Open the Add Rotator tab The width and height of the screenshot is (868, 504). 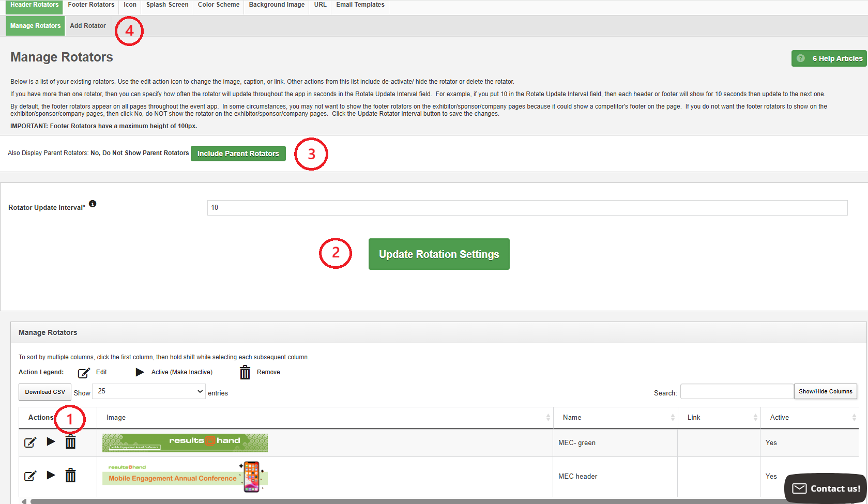click(88, 26)
